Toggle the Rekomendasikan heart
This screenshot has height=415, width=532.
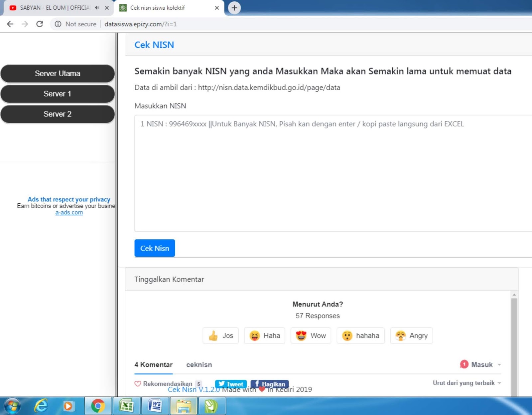point(138,384)
